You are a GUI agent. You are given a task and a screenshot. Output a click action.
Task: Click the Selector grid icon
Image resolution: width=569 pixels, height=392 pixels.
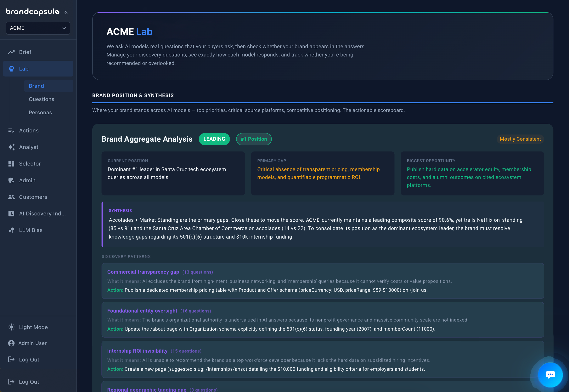[11, 164]
